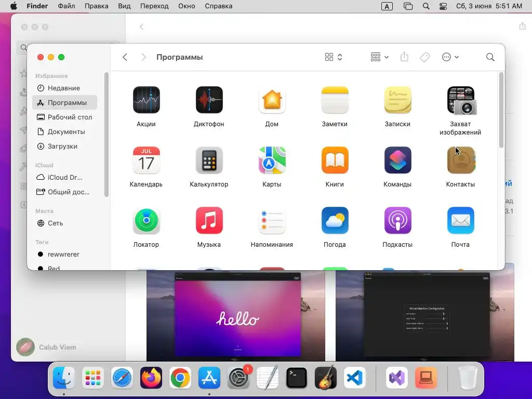Open Visual Studio Code from the Dock

click(x=354, y=377)
